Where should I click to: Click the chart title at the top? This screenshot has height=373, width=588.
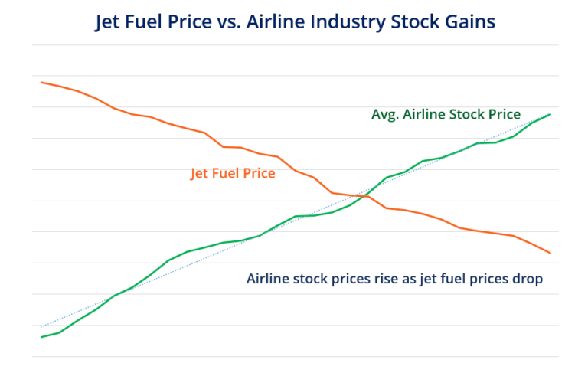click(295, 21)
